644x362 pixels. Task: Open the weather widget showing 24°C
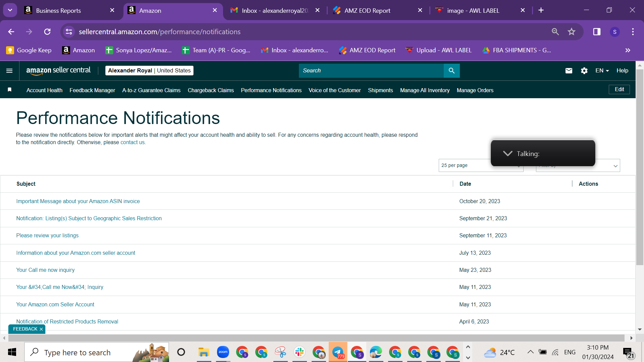coord(499,353)
